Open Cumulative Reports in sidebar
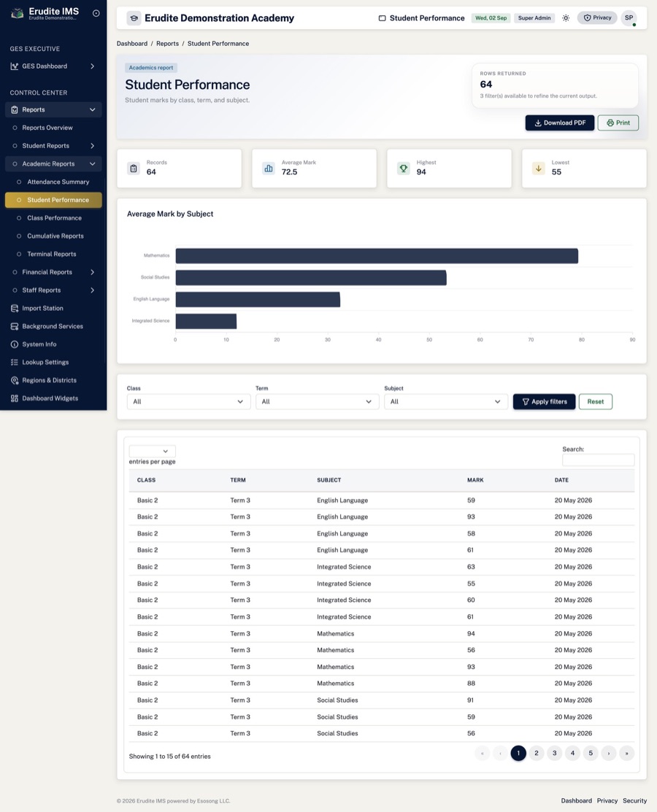This screenshot has height=812, width=657. 55,236
